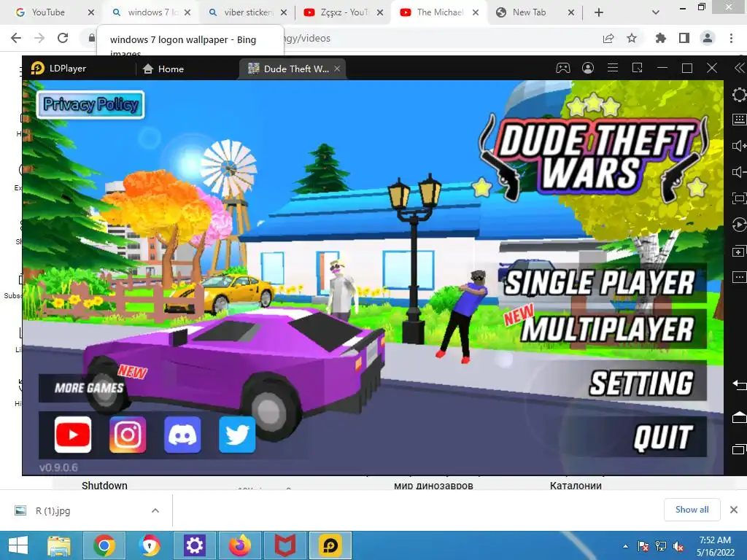Open the LDPlayer user account icon
The image size is (747, 560).
[588, 68]
